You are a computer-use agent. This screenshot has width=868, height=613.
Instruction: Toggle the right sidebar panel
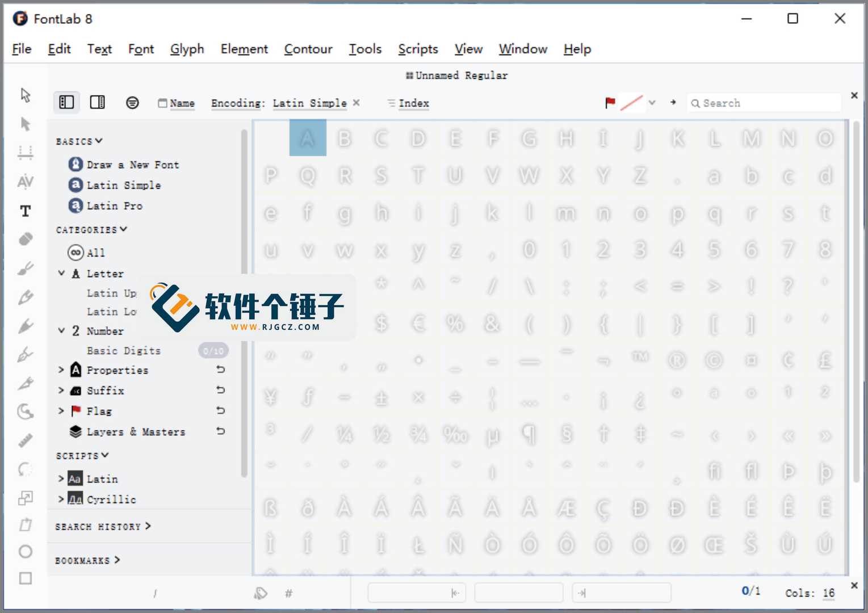98,102
